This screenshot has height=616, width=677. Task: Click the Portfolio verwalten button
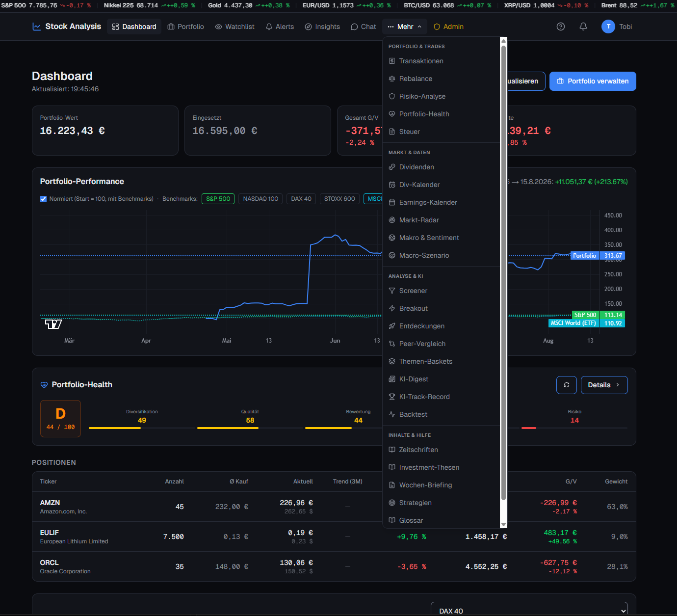(593, 81)
